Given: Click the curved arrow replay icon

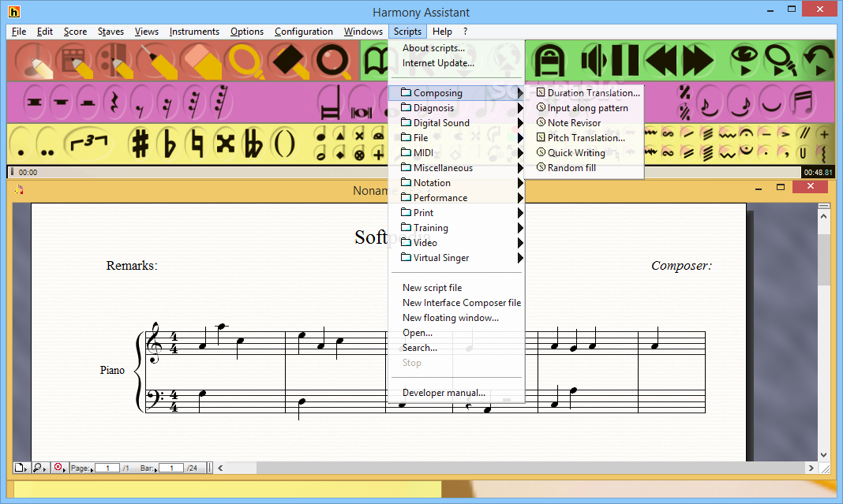Looking at the screenshot, I should 818,60.
